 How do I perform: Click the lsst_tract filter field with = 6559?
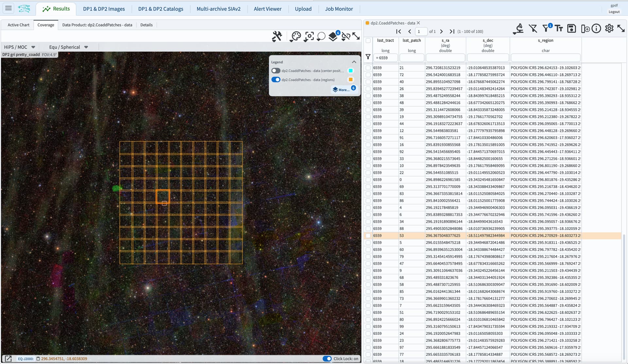tap(386, 58)
